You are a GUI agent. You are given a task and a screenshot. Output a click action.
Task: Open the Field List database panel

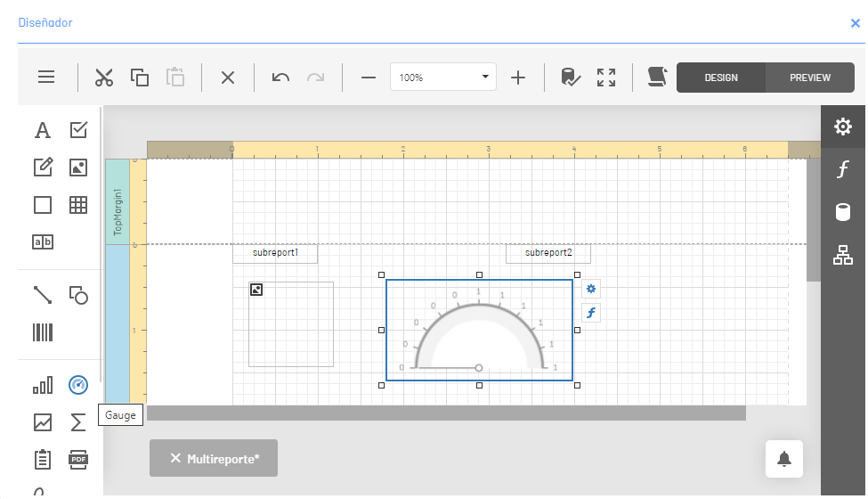842,212
